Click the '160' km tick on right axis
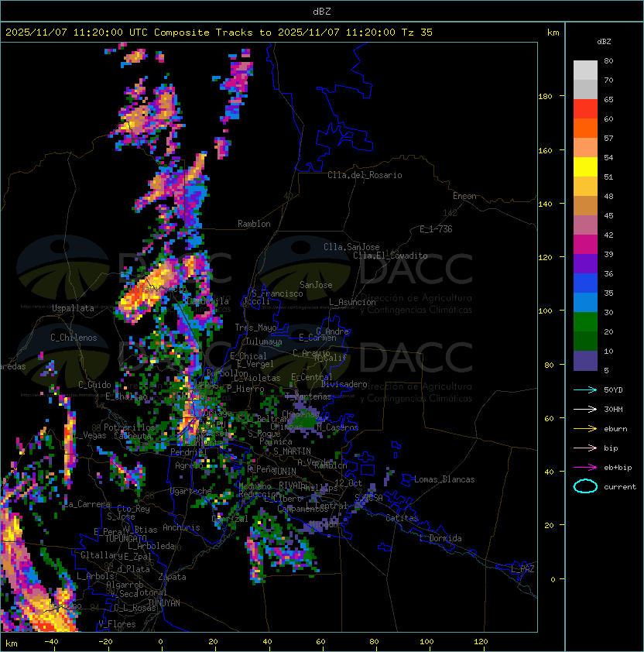This screenshot has height=652, width=644. click(x=545, y=150)
